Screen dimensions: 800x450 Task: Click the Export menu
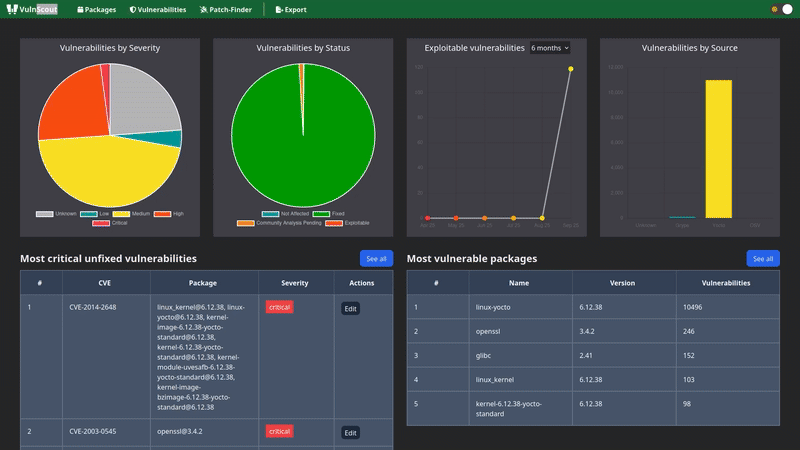291,9
